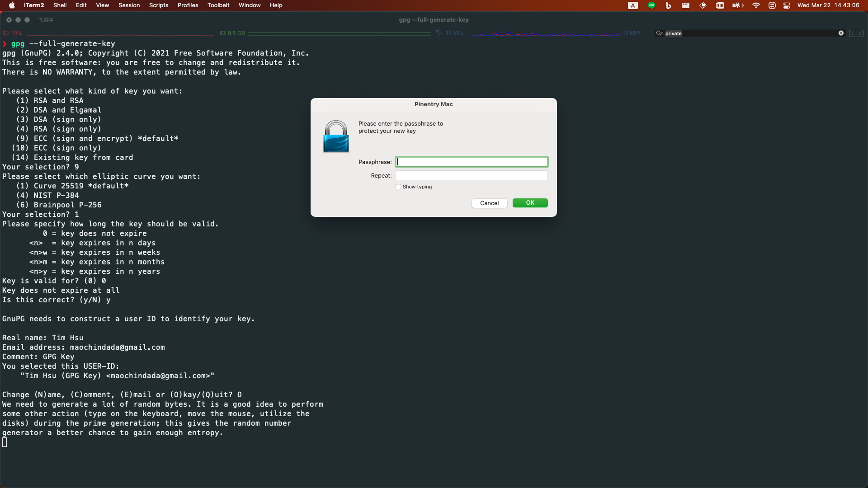Click the Wi-Fi menu bar icon
Viewport: 868px width, 488px height.
(x=756, y=5)
